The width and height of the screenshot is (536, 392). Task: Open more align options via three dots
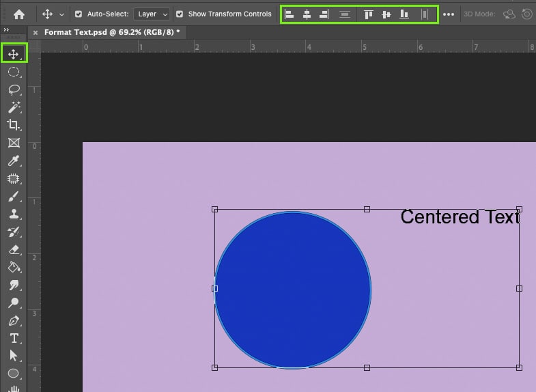(449, 14)
